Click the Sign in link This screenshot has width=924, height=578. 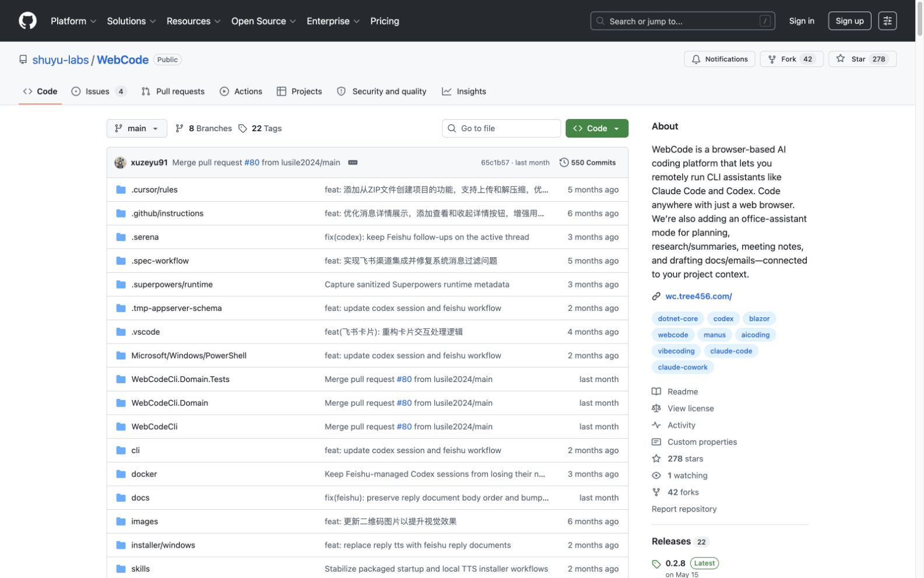click(802, 21)
